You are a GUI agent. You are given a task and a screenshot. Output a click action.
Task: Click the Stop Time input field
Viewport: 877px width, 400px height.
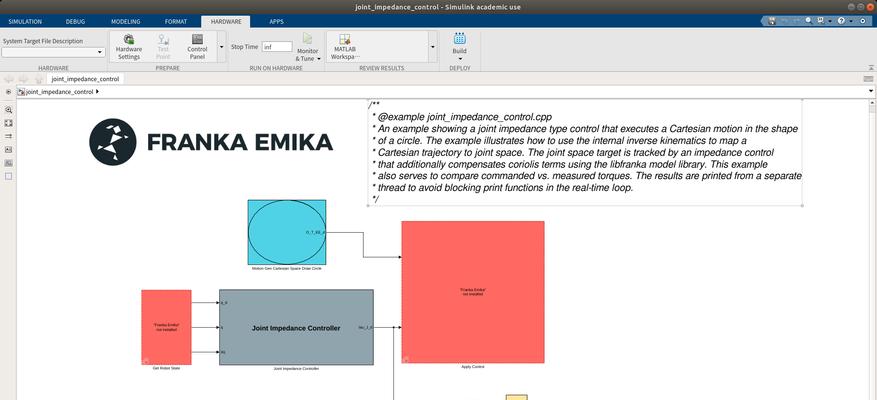[x=277, y=46]
